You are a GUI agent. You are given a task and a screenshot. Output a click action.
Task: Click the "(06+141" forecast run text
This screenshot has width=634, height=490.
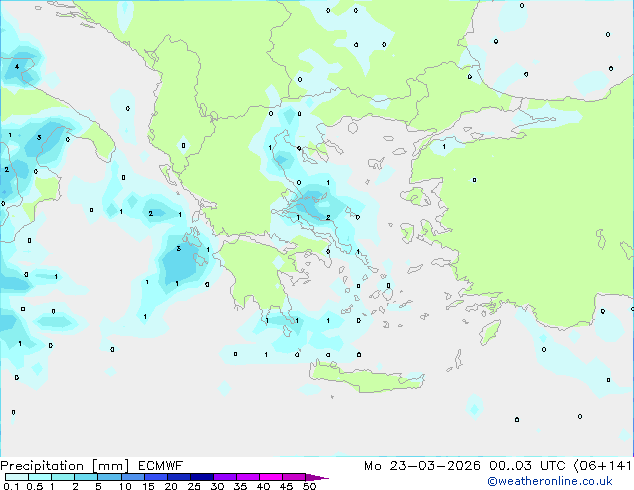tap(602, 466)
